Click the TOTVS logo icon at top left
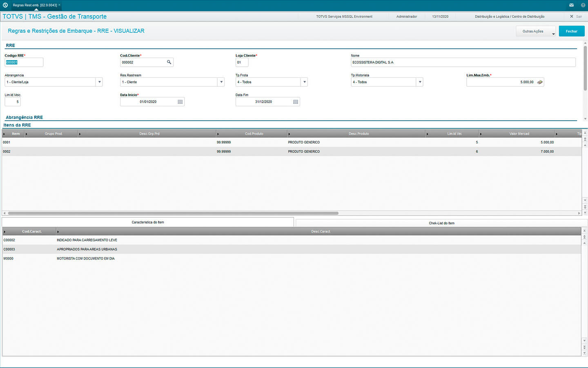588x368 pixels. point(5,5)
